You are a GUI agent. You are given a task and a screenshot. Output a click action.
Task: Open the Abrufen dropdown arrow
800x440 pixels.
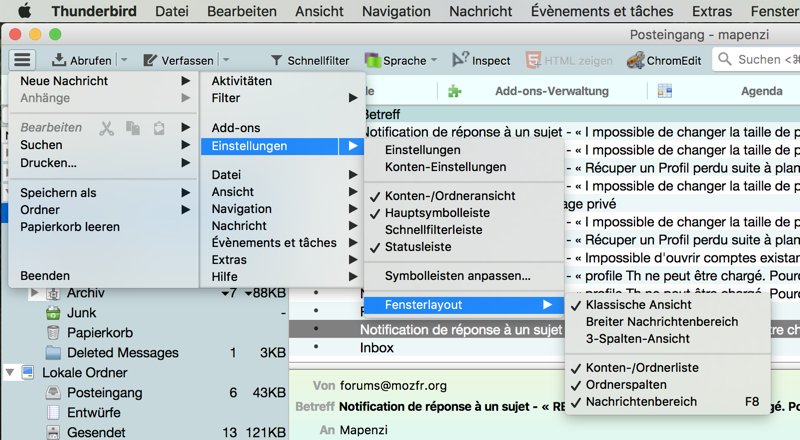pos(124,60)
